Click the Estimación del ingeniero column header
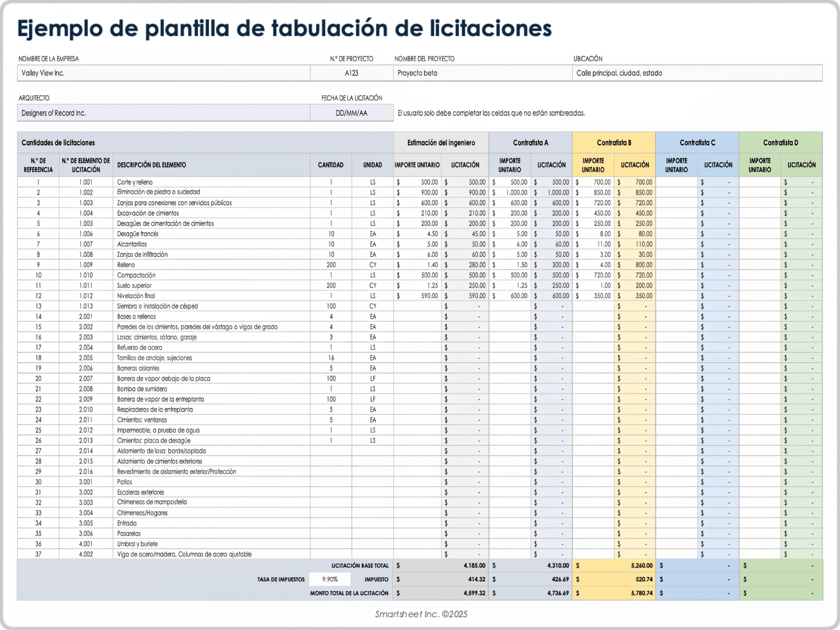The height and width of the screenshot is (630, 840). click(441, 143)
